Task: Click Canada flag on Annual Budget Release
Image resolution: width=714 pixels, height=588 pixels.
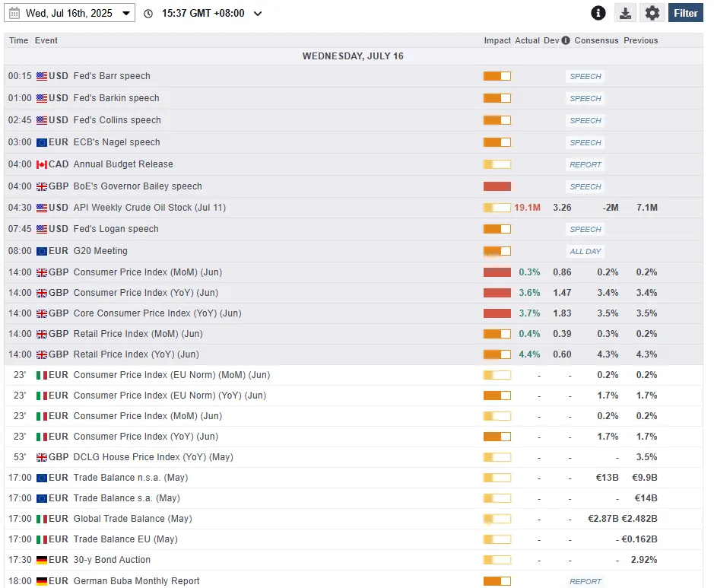Action: 42,164
